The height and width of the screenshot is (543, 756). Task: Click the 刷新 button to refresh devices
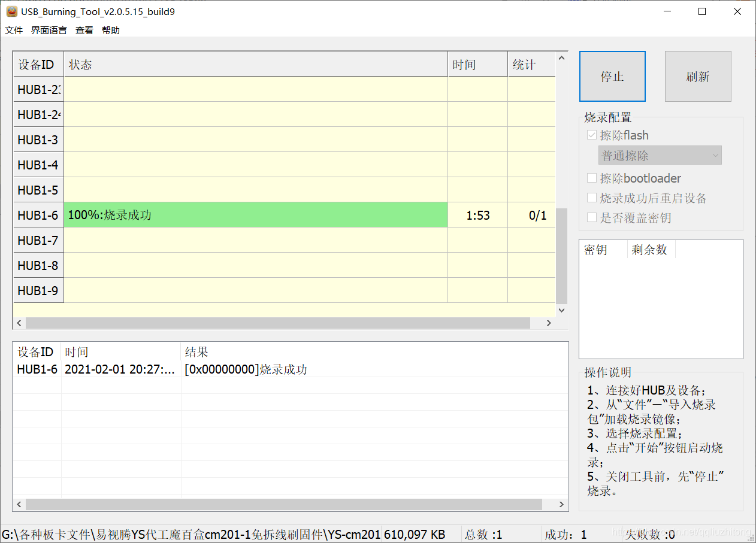click(697, 76)
